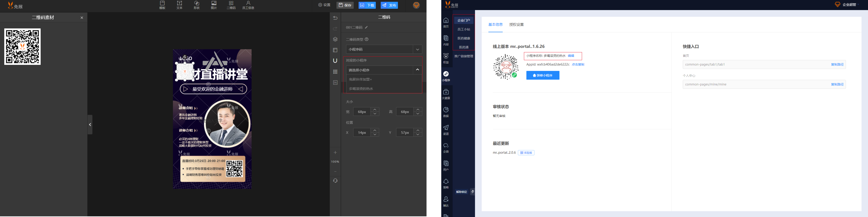Open the customer support headset icon
Image resolution: width=868 pixels, height=217 pixels.
coord(335,181)
